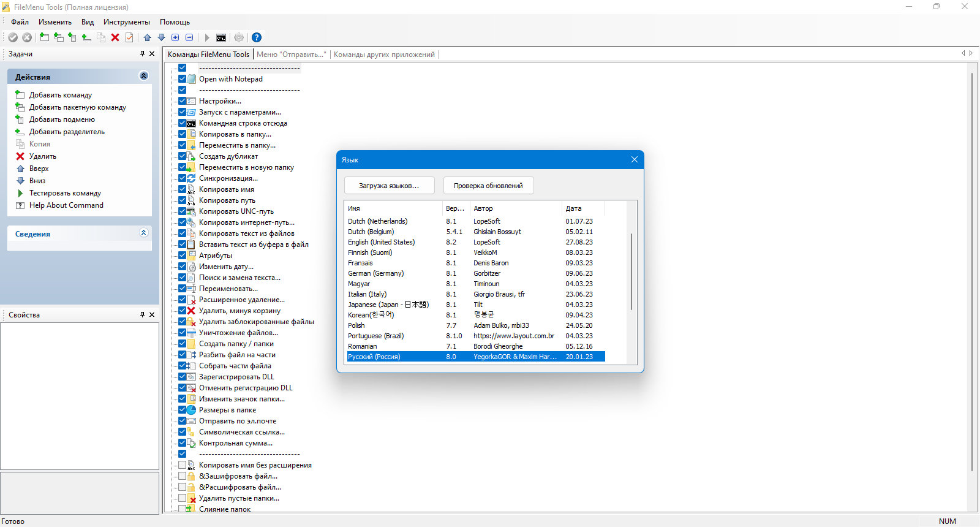980x527 pixels.
Task: Click the language list vertical scrollbar
Action: pos(631,271)
